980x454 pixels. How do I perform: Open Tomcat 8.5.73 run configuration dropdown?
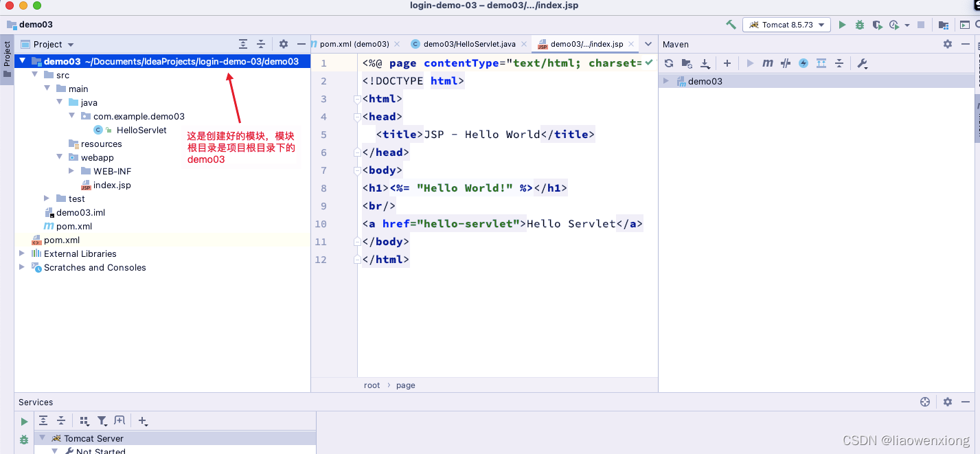(x=786, y=25)
